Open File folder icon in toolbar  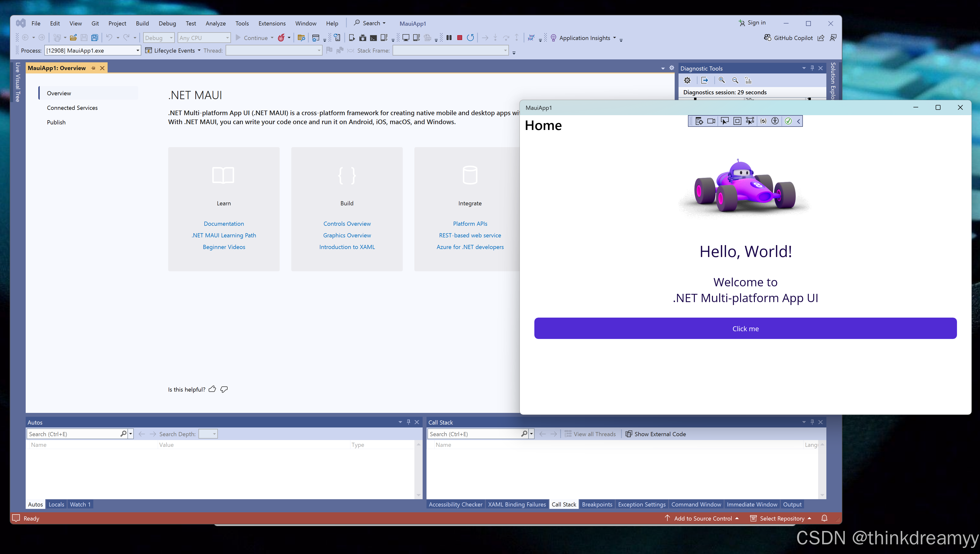[73, 38]
